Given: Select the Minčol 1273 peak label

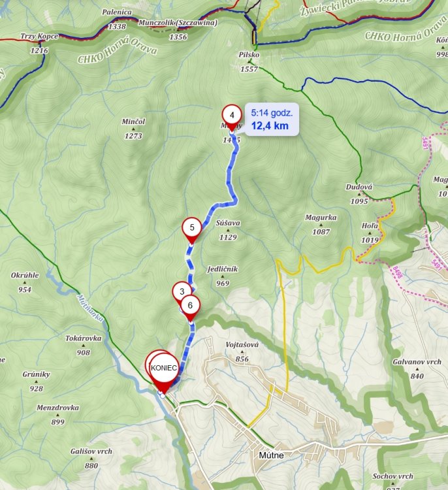Looking at the screenshot, I should tap(133, 129).
